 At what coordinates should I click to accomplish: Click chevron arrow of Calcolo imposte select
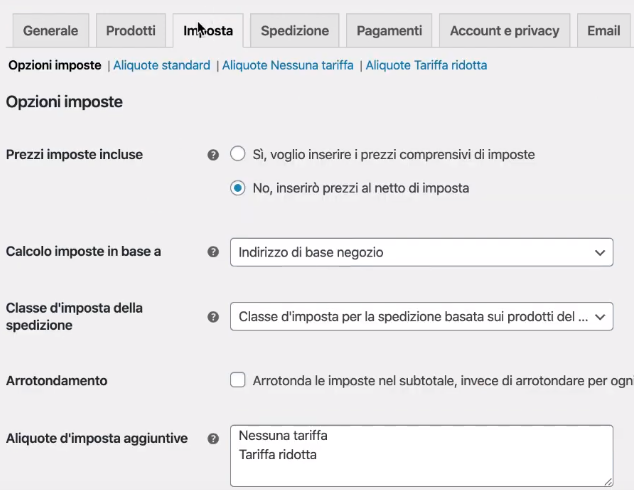coord(600,253)
